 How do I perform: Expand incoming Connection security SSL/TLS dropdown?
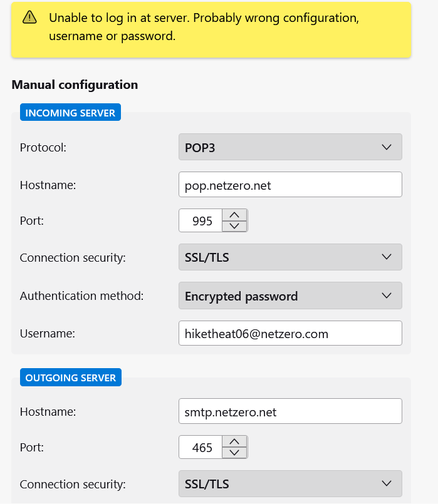(x=290, y=257)
